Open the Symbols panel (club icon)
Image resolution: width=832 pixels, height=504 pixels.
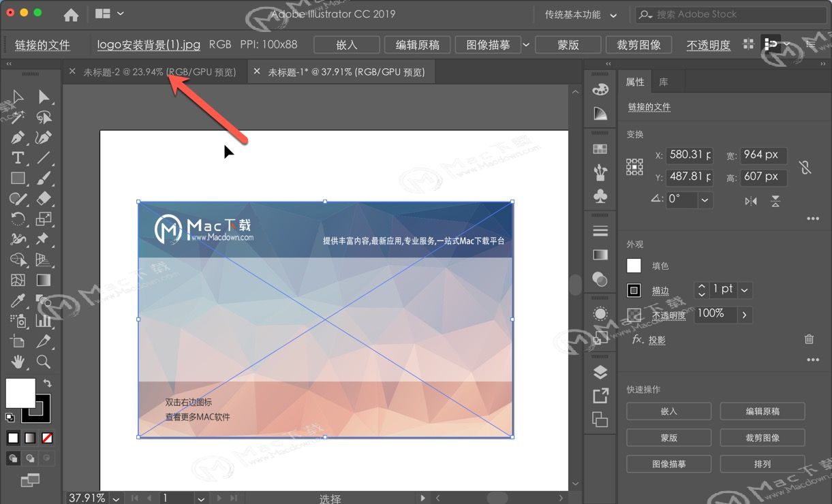pos(600,196)
